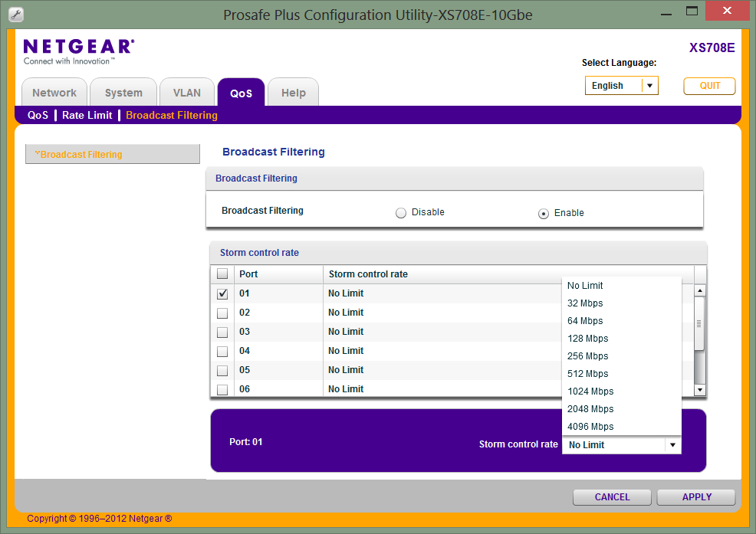Check the port 02 checkbox
The height and width of the screenshot is (534, 756).
pyautogui.click(x=222, y=313)
